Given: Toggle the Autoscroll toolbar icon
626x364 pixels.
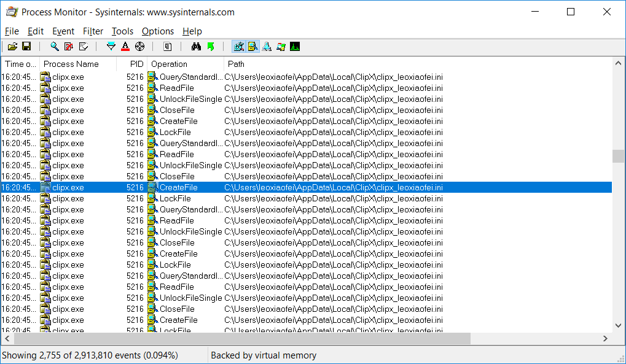Looking at the screenshot, I should coord(69,47).
